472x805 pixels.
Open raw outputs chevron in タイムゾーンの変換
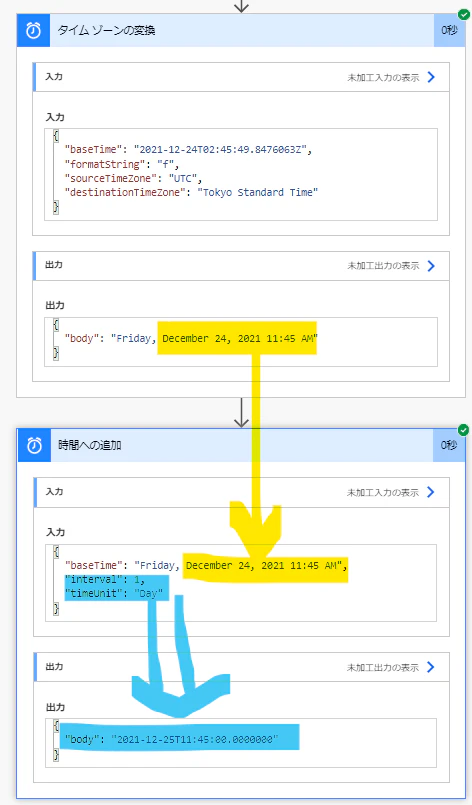[x=431, y=265]
